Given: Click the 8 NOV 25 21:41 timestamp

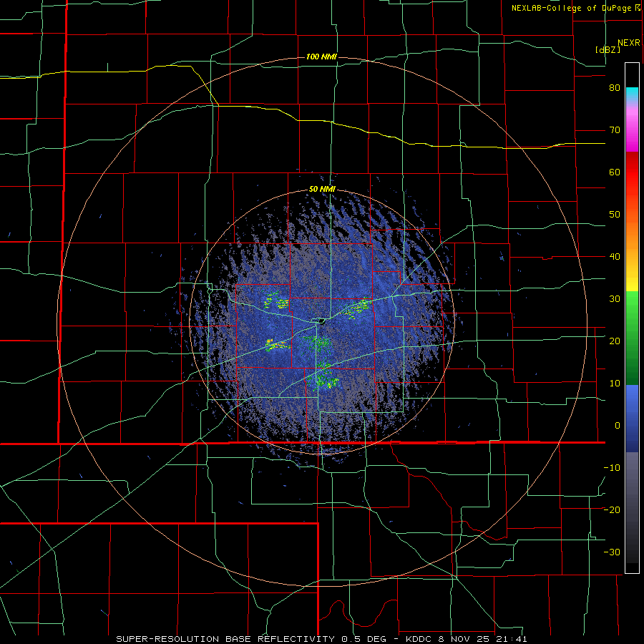Looking at the screenshot, I should pos(482,639).
